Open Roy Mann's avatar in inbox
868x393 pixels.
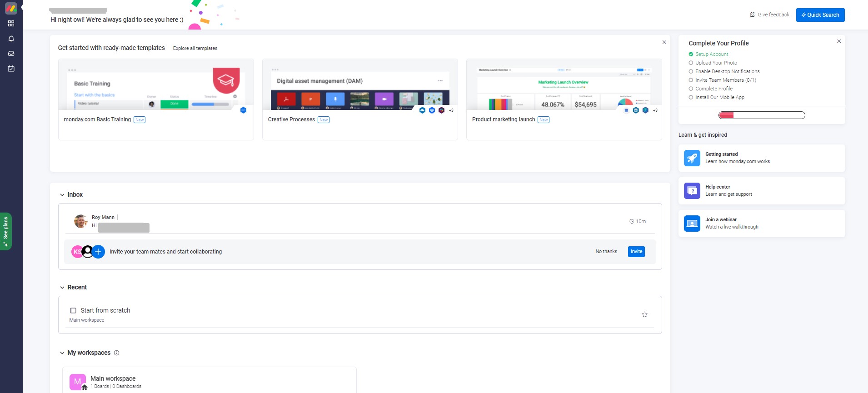click(x=81, y=221)
